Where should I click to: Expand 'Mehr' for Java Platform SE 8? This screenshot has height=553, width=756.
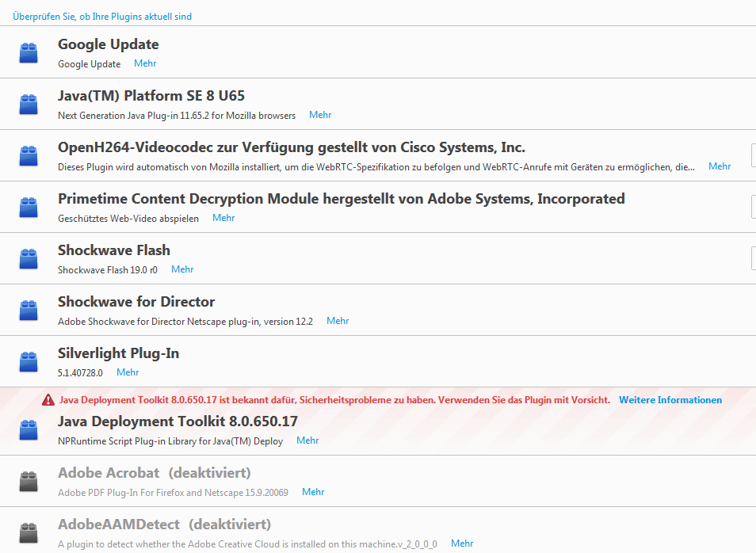[320, 115]
